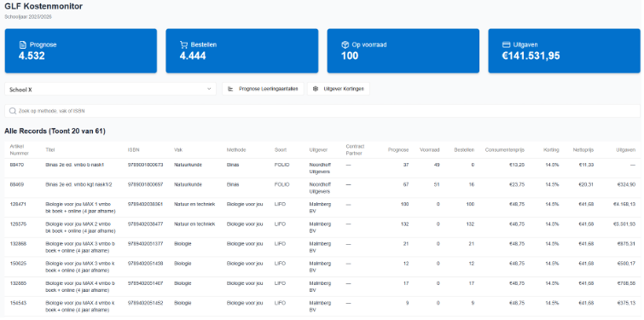
Task: Click the document icon on Prognose card
Action: [22, 44]
